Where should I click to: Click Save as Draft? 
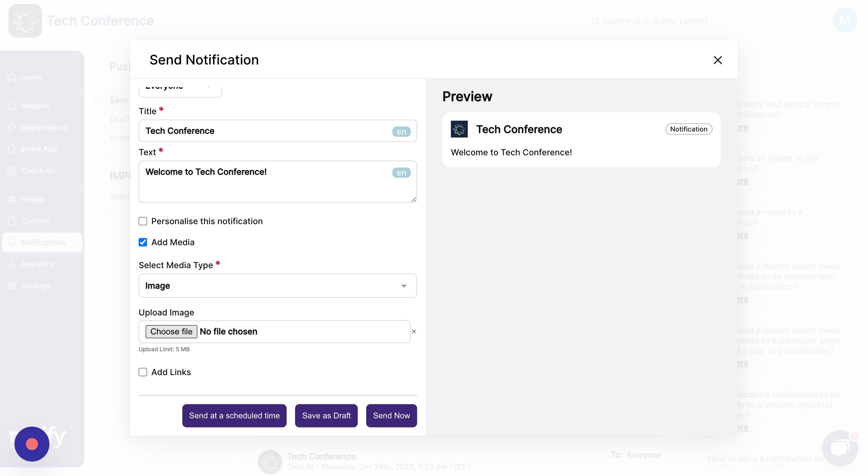tap(326, 415)
